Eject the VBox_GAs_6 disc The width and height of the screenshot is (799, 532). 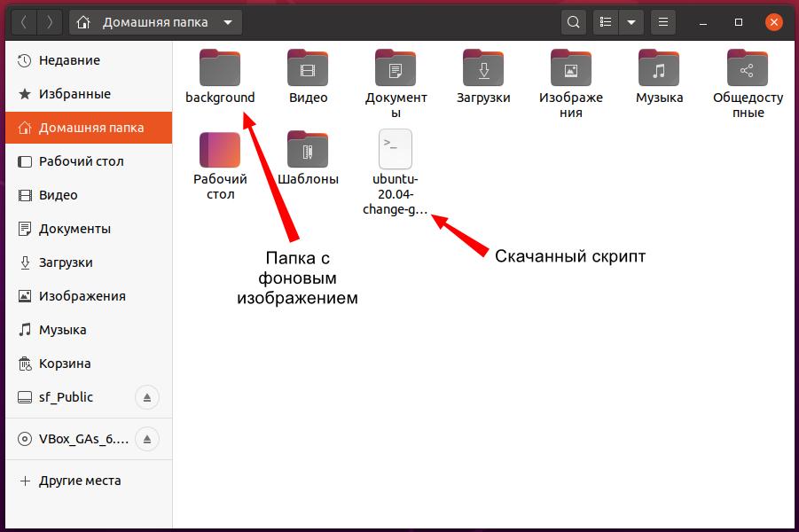147,439
